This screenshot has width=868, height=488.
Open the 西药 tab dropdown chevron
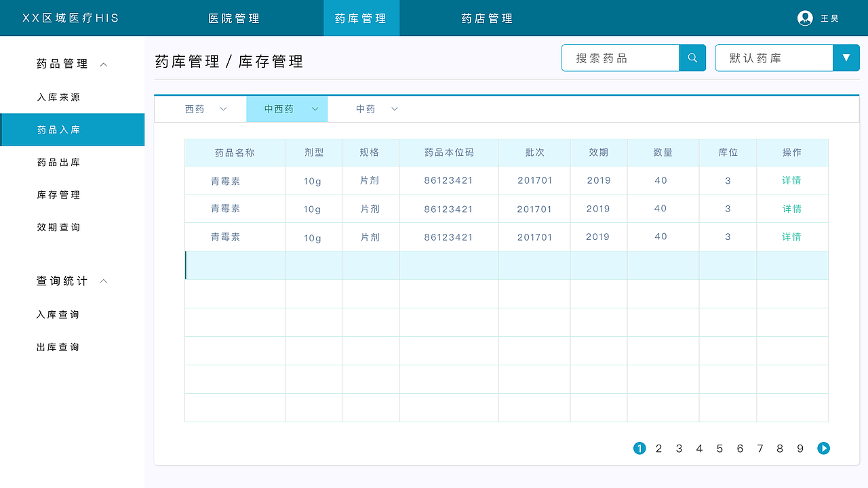(223, 108)
